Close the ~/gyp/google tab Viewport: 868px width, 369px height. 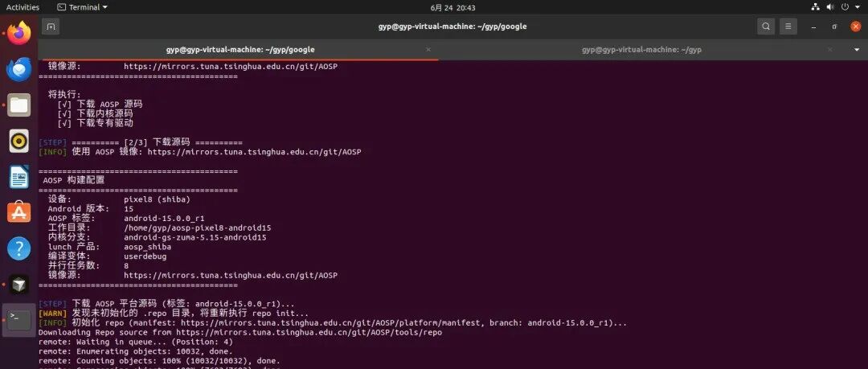pos(428,49)
